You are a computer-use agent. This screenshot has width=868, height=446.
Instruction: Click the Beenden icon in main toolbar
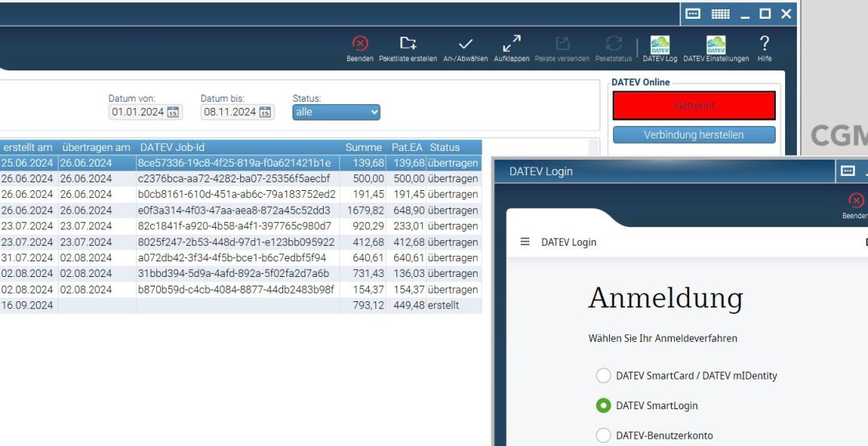tap(360, 44)
